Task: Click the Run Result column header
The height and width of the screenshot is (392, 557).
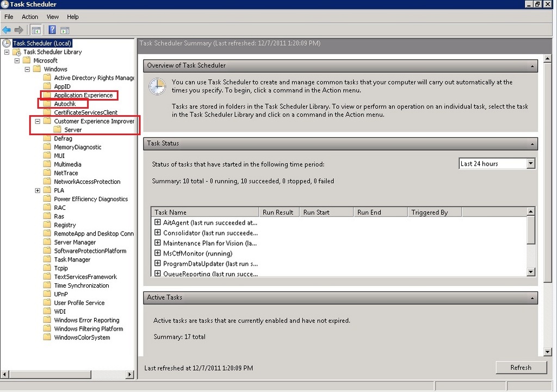Action: (278, 211)
